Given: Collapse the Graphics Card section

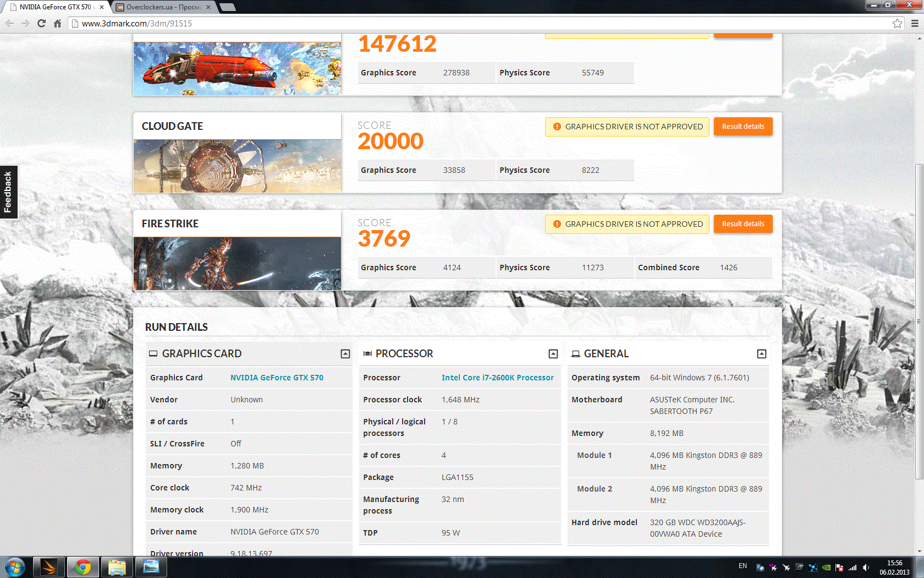Looking at the screenshot, I should tap(345, 354).
